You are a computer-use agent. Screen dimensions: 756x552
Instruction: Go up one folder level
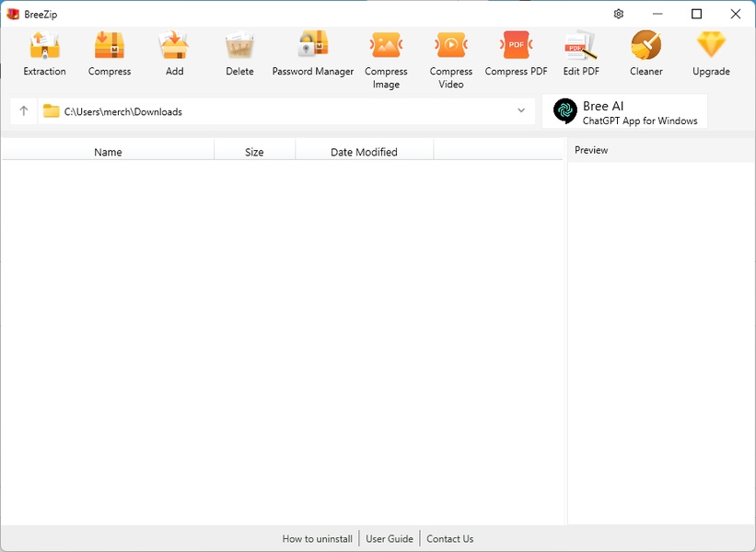(x=24, y=111)
